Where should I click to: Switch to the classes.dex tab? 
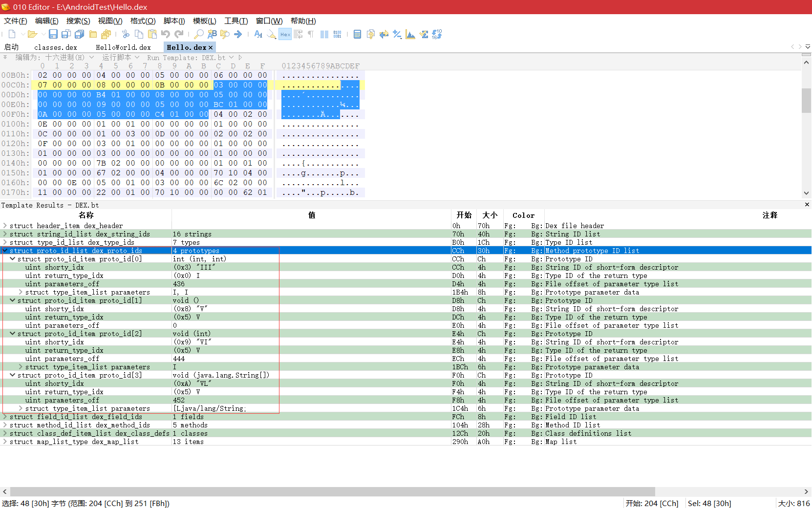(56, 47)
